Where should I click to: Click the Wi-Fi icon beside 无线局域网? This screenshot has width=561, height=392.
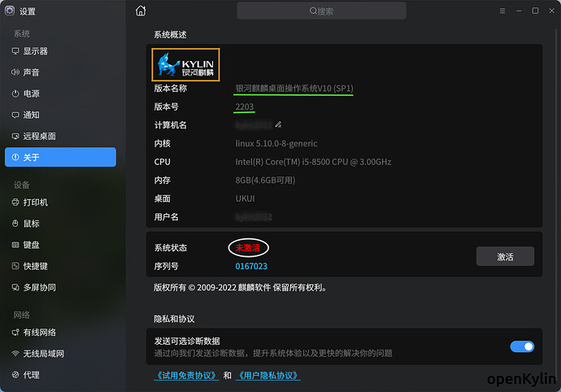click(15, 354)
